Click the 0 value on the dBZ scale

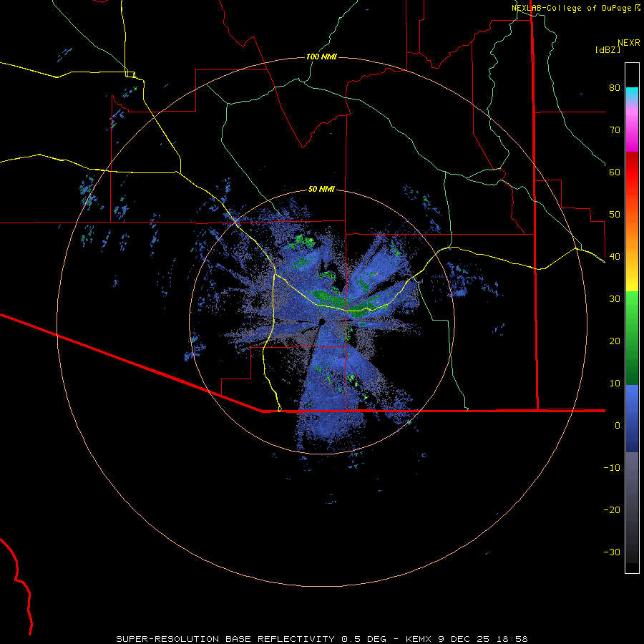618,426
